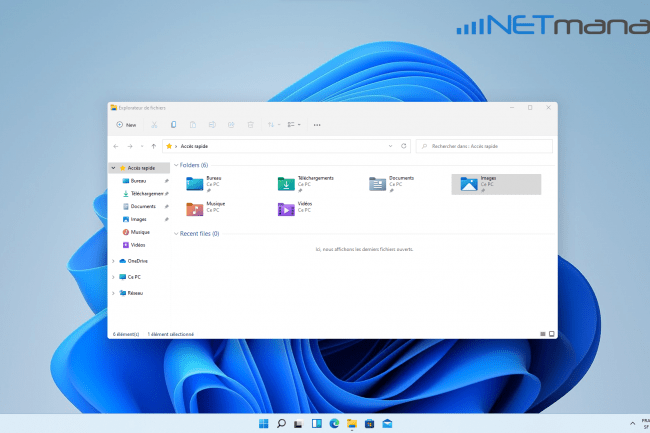Click the Rechercher dans Accès rapide search box

point(483,146)
